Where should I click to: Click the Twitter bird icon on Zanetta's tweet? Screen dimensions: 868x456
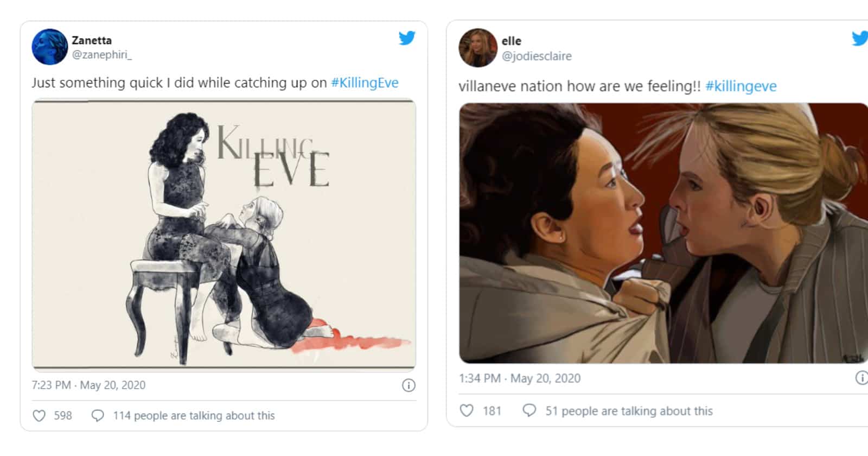tap(407, 38)
